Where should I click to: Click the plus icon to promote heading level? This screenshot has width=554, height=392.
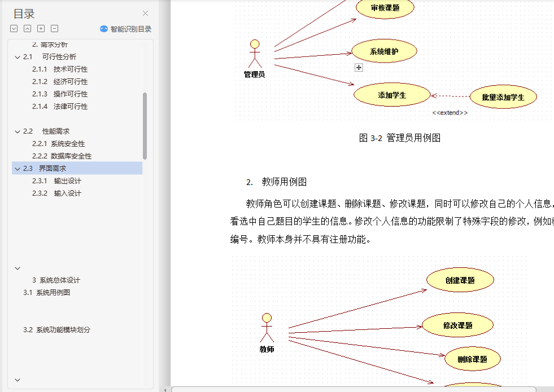(x=41, y=29)
